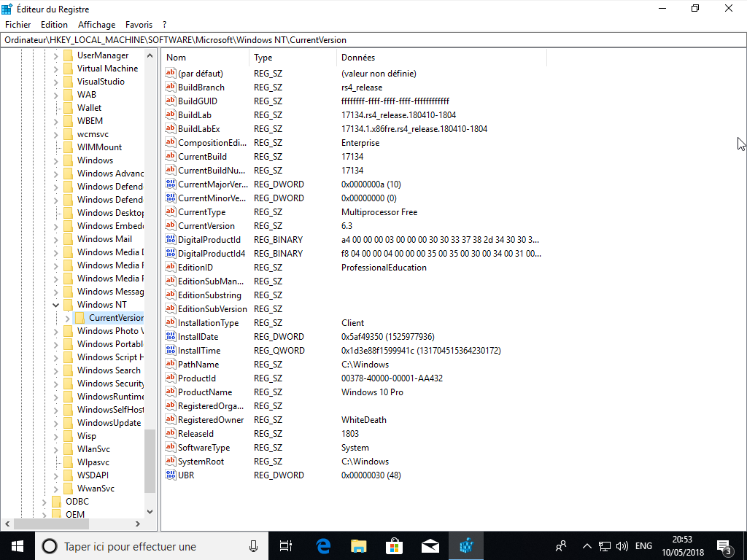This screenshot has width=747, height=560.
Task: Select the WlanSvc key in tree
Action: point(93,449)
